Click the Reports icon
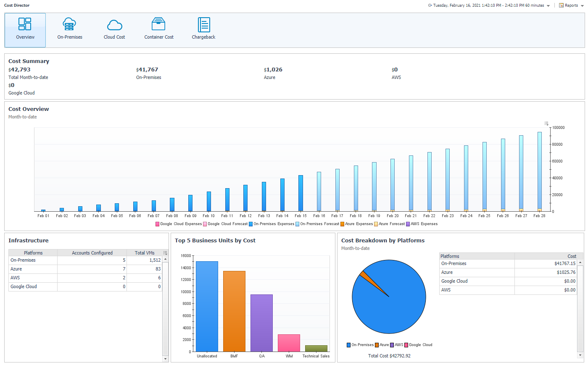The image size is (588, 365). 561,5
